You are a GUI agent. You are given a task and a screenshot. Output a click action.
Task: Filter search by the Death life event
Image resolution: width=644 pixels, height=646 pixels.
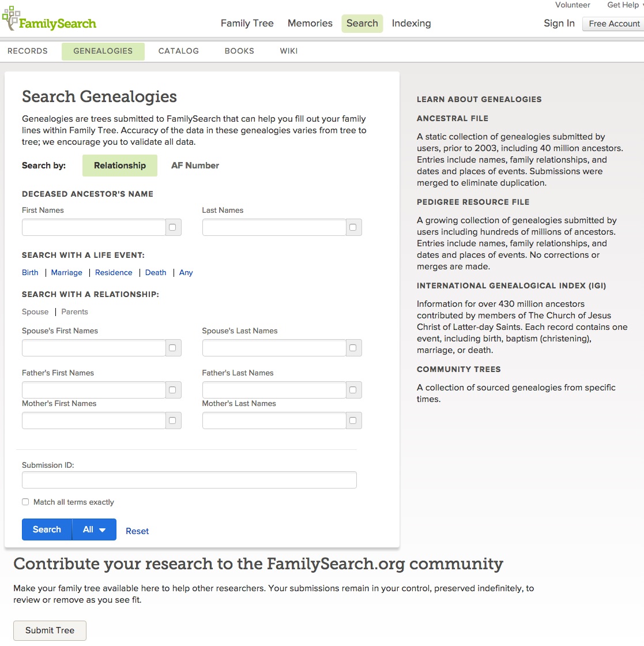coord(155,272)
